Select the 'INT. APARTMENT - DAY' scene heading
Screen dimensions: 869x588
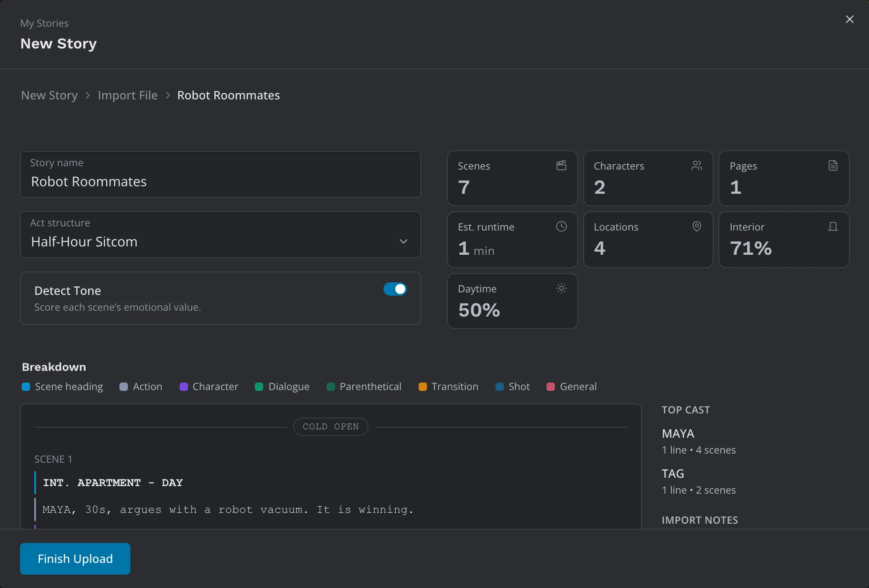tap(113, 483)
